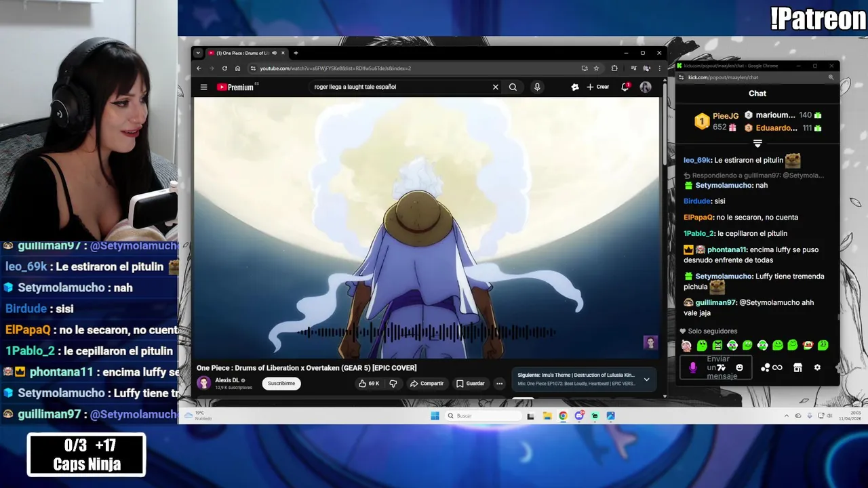Open Discord from the taskbar
Image resolution: width=868 pixels, height=488 pixels.
tap(579, 415)
